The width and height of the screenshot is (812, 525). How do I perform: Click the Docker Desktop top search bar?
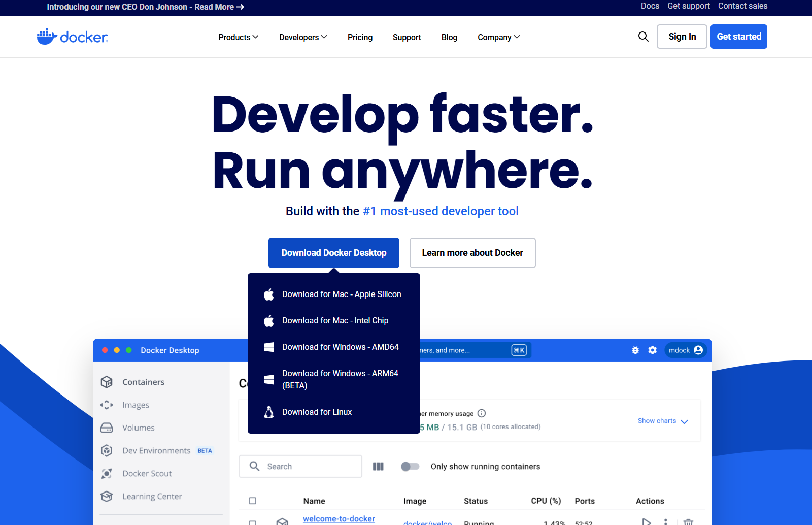tap(475, 350)
